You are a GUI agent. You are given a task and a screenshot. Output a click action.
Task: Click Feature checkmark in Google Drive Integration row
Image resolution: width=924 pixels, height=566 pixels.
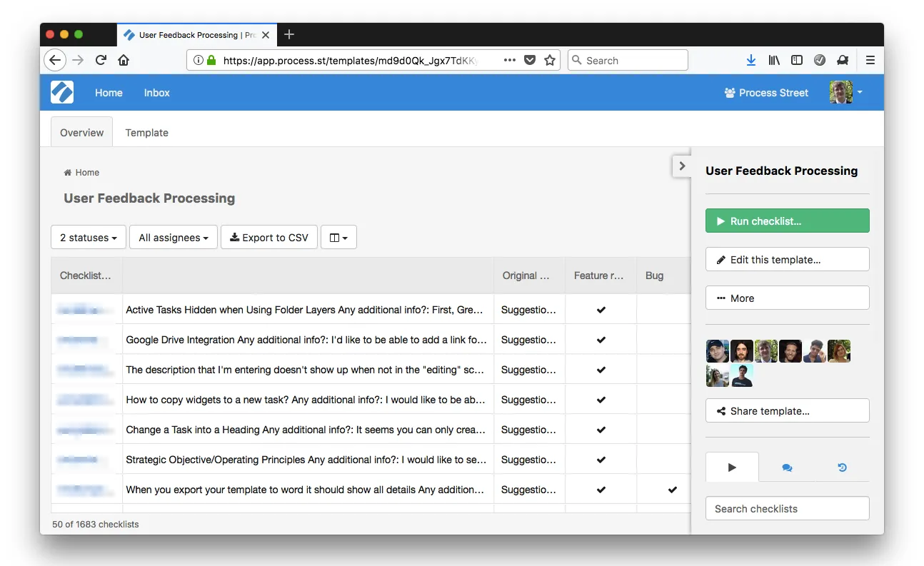[x=601, y=340]
